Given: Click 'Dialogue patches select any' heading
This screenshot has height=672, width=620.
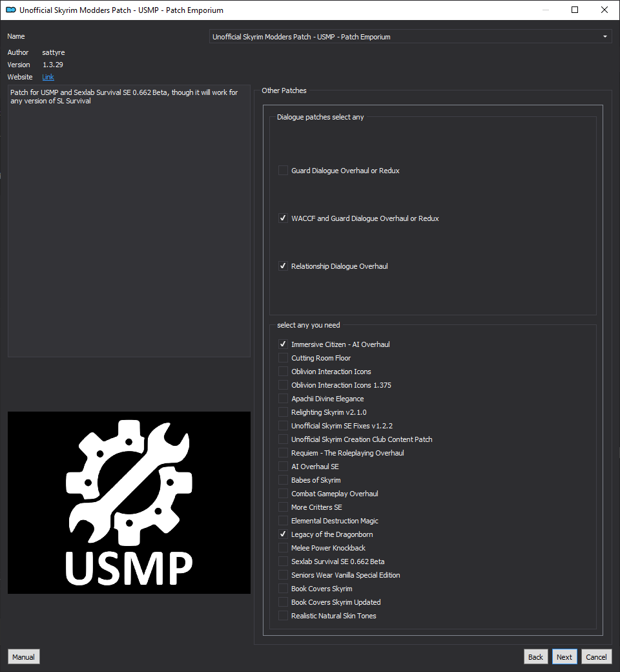Looking at the screenshot, I should (320, 117).
